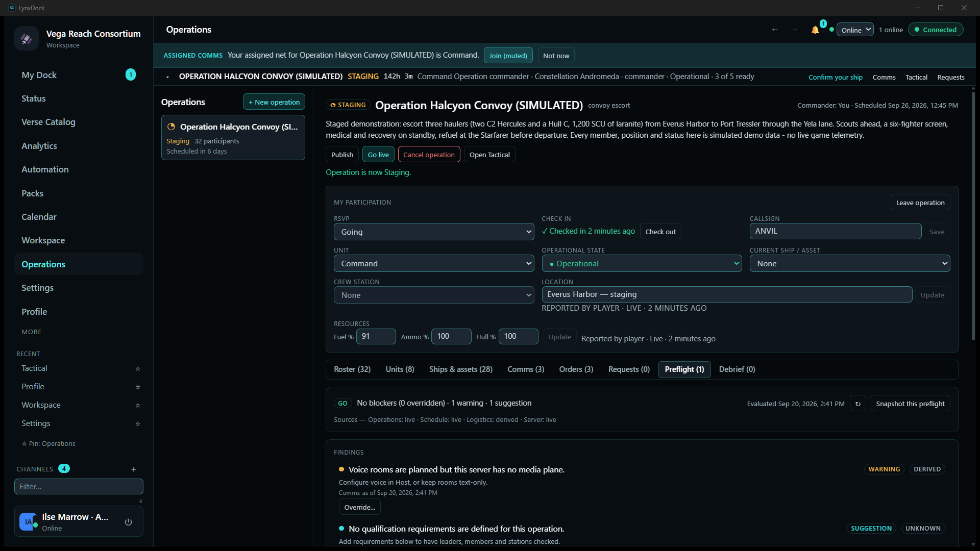Open Verse Catalog in the sidebar
This screenshot has width=980, height=551.
coord(79,122)
